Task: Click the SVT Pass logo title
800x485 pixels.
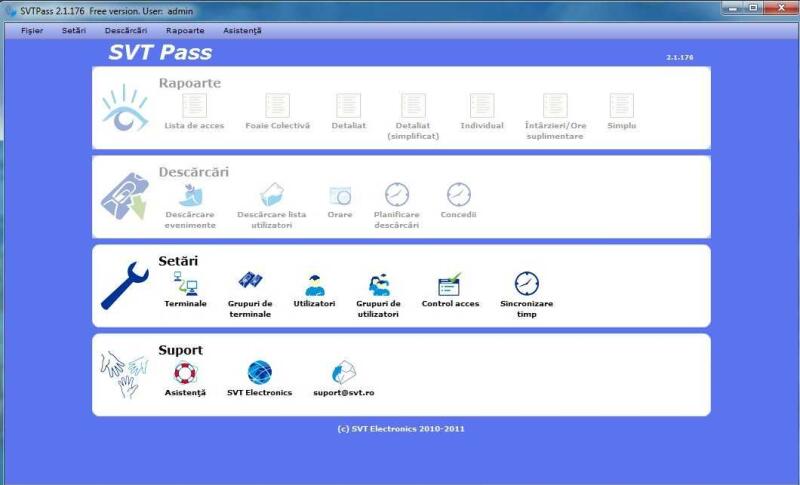Action: pyautogui.click(x=160, y=53)
